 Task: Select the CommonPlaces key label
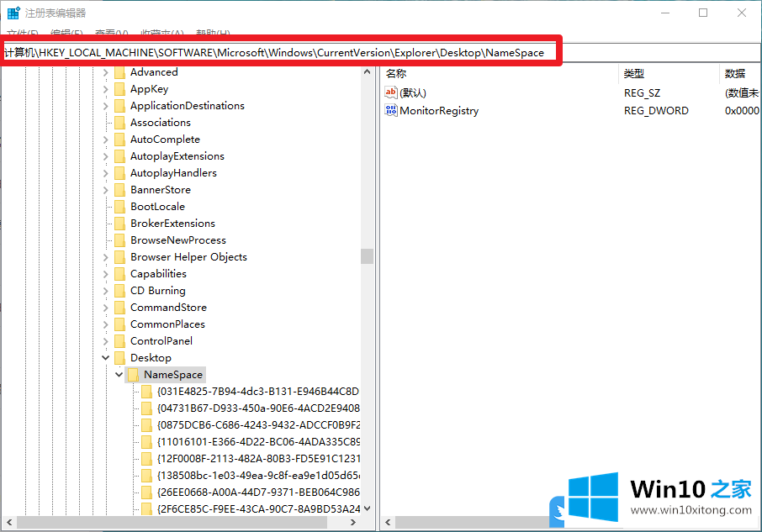pyautogui.click(x=167, y=324)
